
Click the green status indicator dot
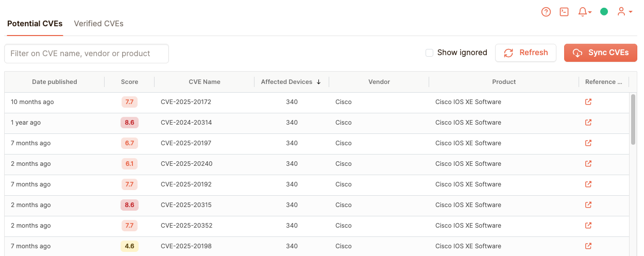604,12
